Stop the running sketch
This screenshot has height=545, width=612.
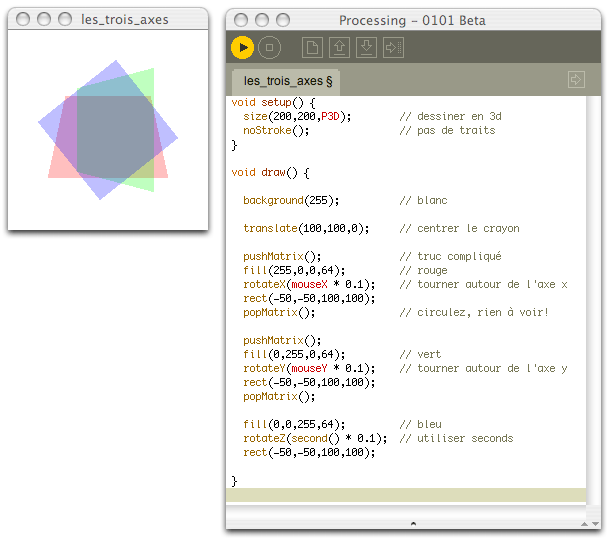(269, 47)
